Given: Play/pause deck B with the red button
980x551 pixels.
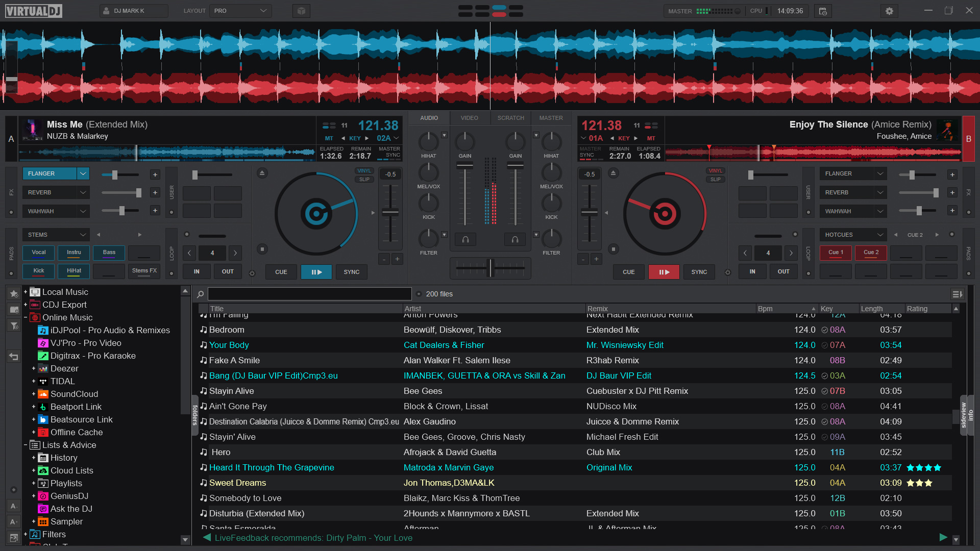Looking at the screenshot, I should pyautogui.click(x=664, y=272).
